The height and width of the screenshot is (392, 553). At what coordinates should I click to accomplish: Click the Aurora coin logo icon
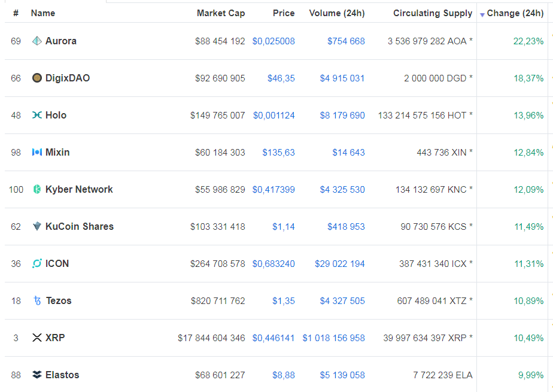point(37,41)
